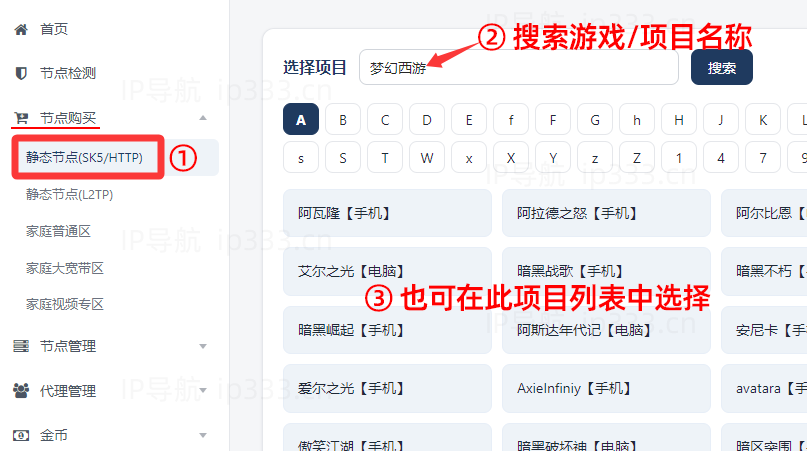Click the home icon beside 首页
The height and width of the screenshot is (451, 807).
21,29
